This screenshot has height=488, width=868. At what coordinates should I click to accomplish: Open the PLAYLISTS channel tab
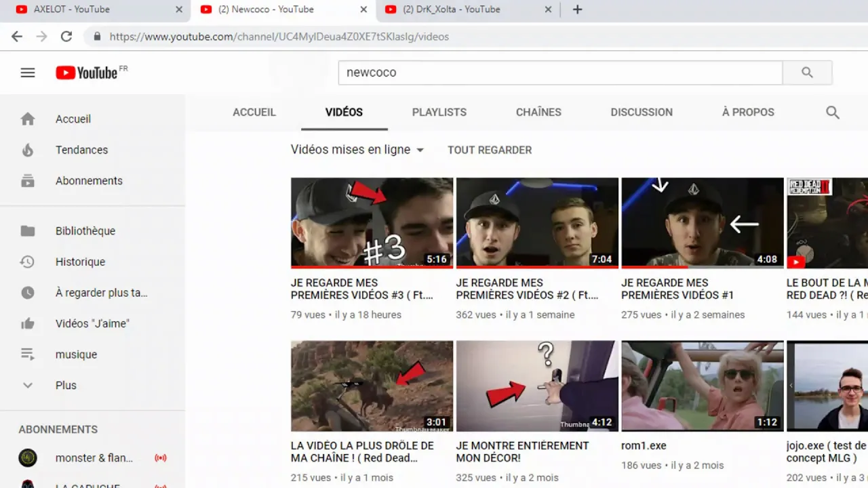tap(439, 113)
